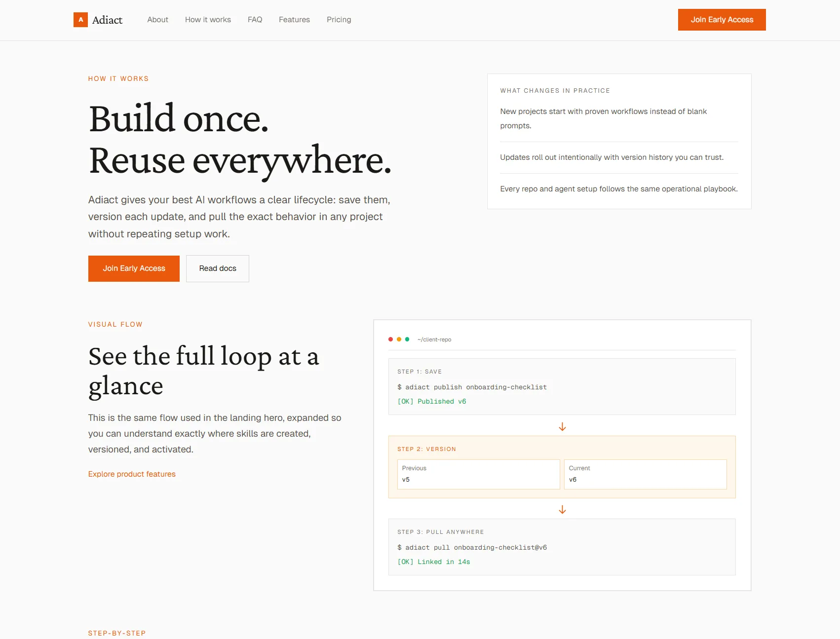This screenshot has width=840, height=639.
Task: Open the Adiact home wordmark
Action: click(x=107, y=20)
